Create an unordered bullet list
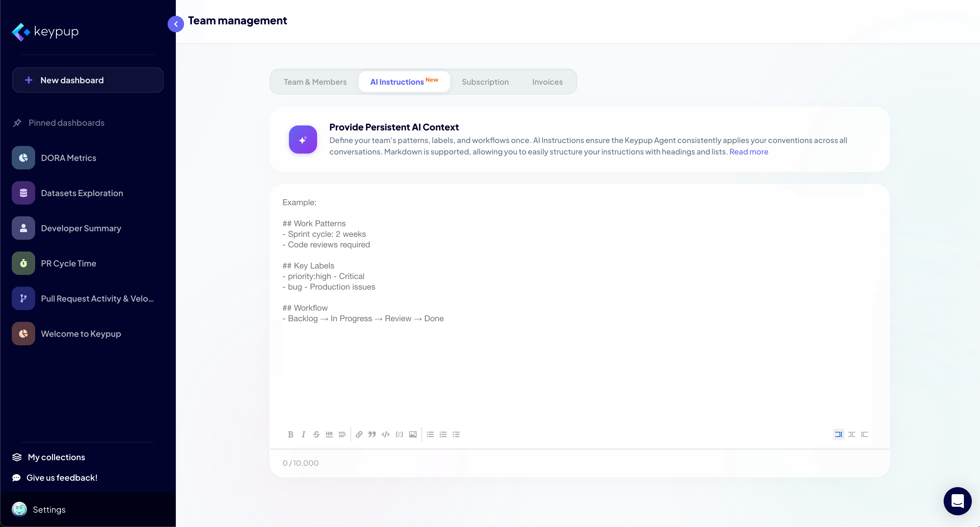 430,434
